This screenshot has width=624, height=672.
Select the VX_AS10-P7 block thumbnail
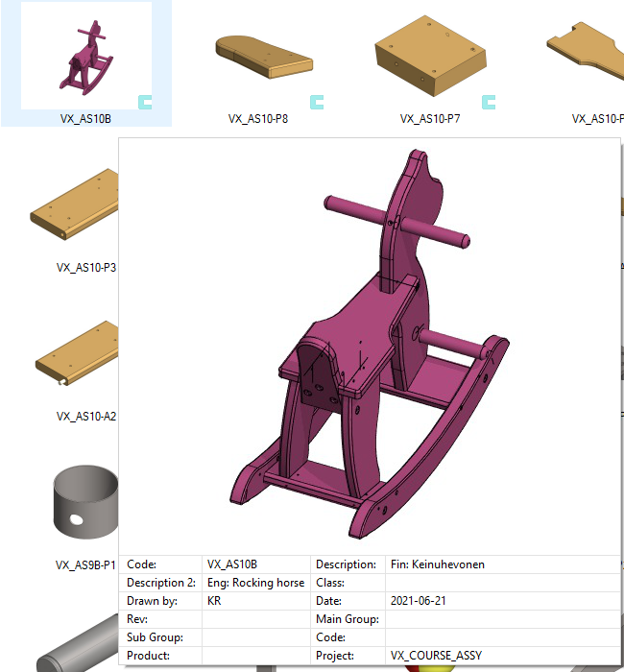(430, 55)
